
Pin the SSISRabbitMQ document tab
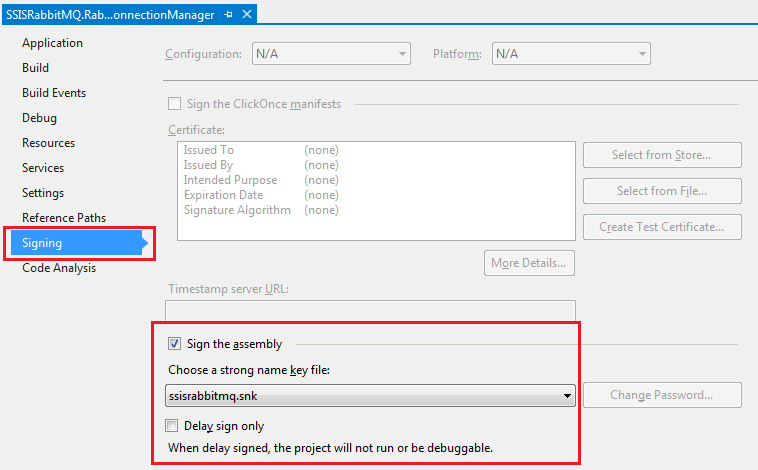click(x=229, y=14)
